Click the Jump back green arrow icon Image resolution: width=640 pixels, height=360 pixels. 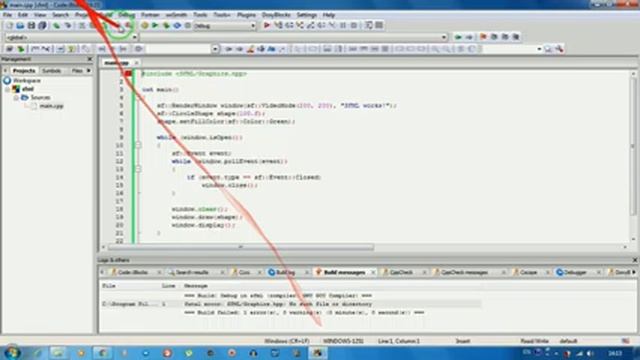(x=458, y=37)
